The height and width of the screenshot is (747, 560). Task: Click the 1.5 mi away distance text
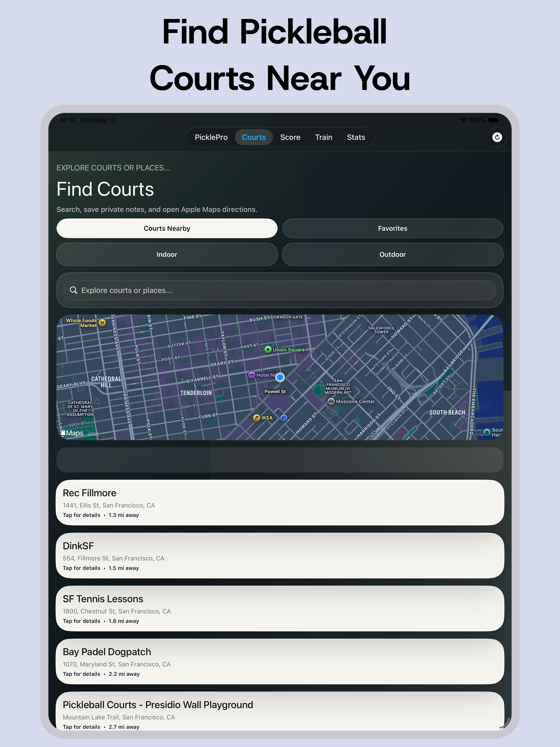(124, 568)
